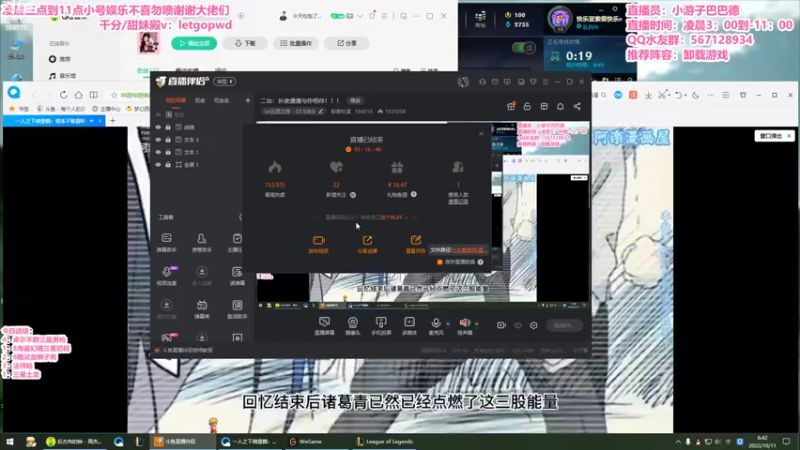Click 修改 button next to stream title
The image size is (800, 450).
point(355,101)
